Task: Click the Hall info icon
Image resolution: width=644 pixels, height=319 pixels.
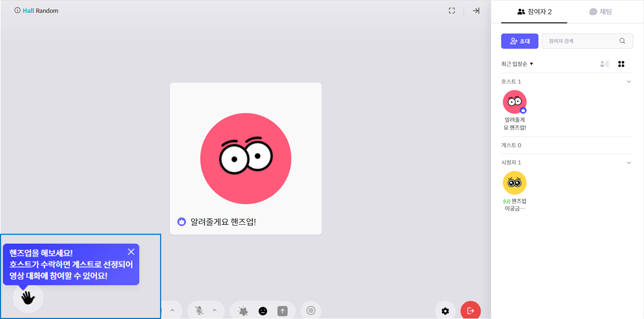Action: (x=17, y=11)
